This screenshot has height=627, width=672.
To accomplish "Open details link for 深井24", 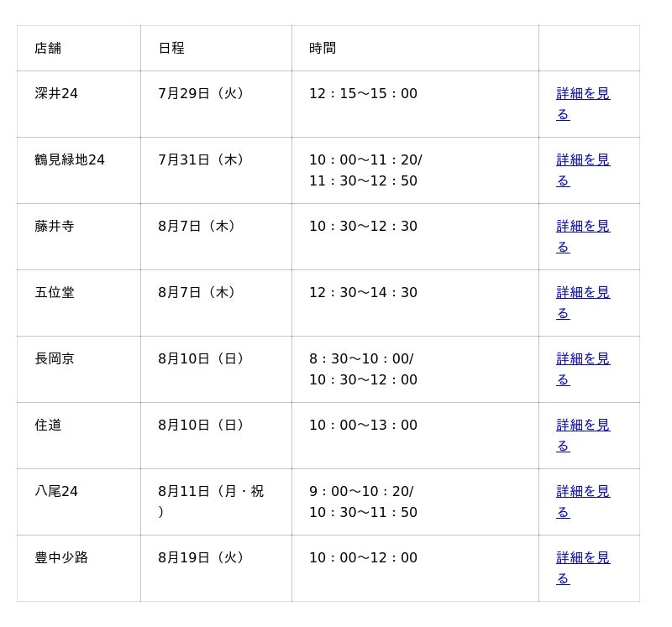I will pos(582,94).
